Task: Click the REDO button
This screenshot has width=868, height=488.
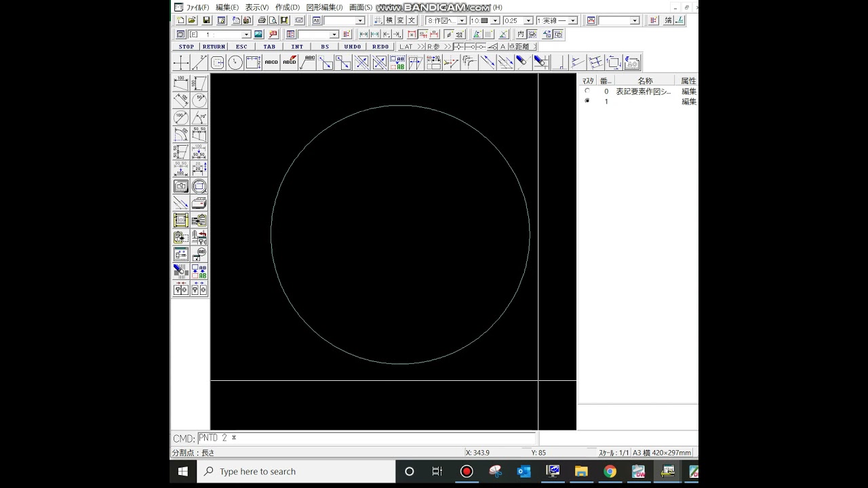Action: tap(380, 47)
